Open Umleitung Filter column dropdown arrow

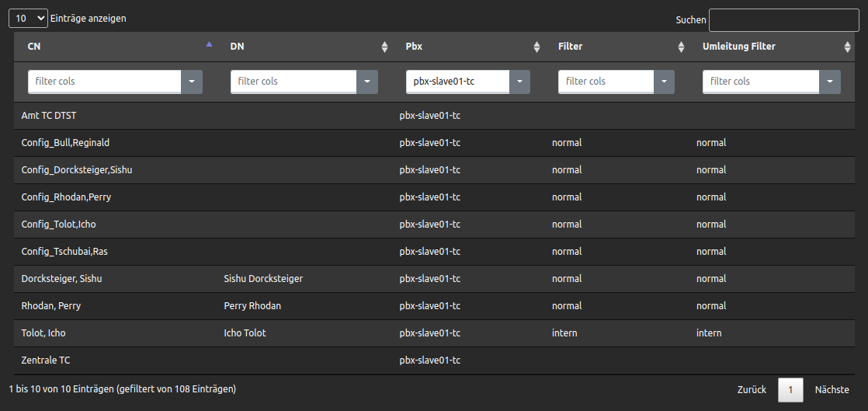(830, 82)
